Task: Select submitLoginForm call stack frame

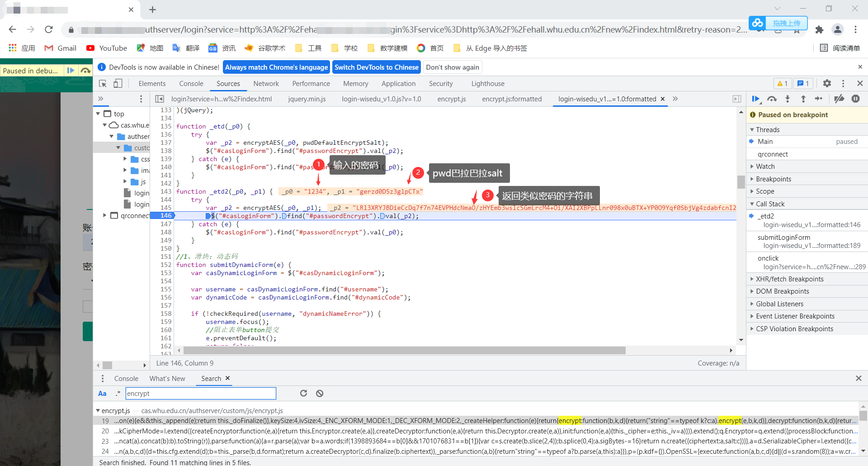Action: [x=807, y=241]
